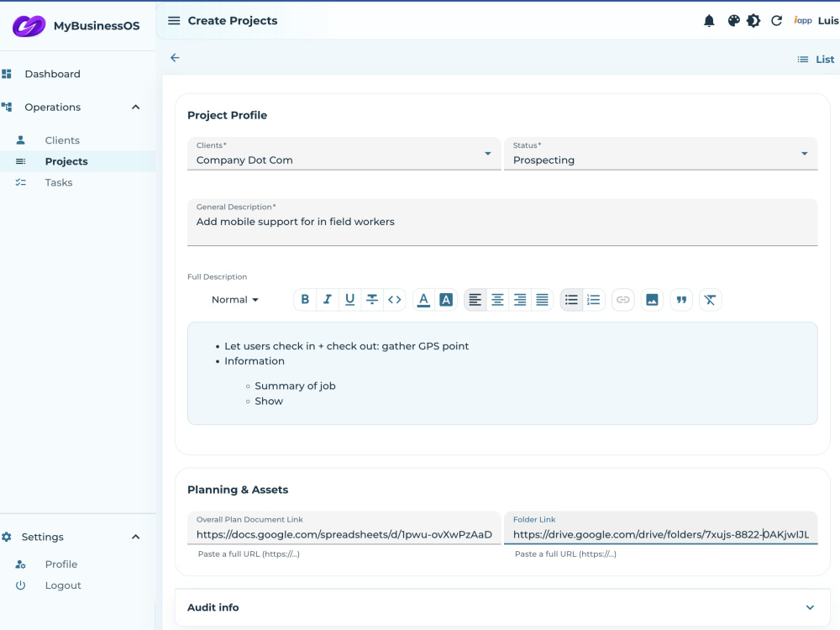Open the Status dropdown
Screen dimensions: 840x630
pos(660,154)
